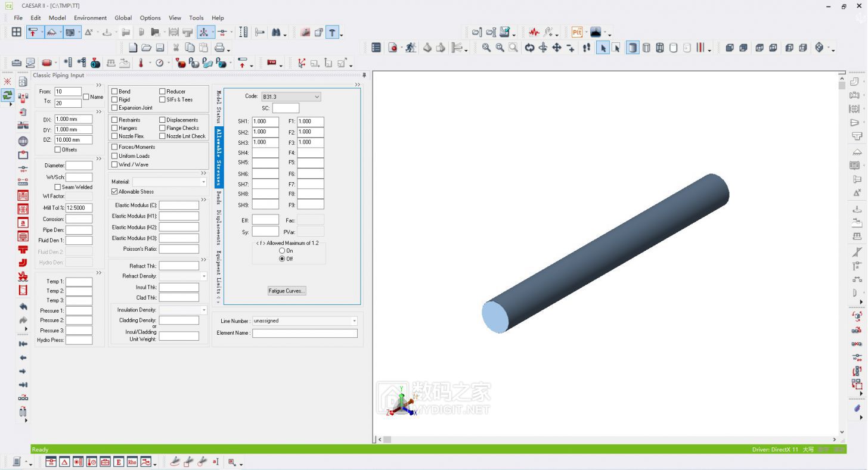This screenshot has width=868, height=470.
Task: Click the Pan four-arrow icon
Action: (x=557, y=48)
